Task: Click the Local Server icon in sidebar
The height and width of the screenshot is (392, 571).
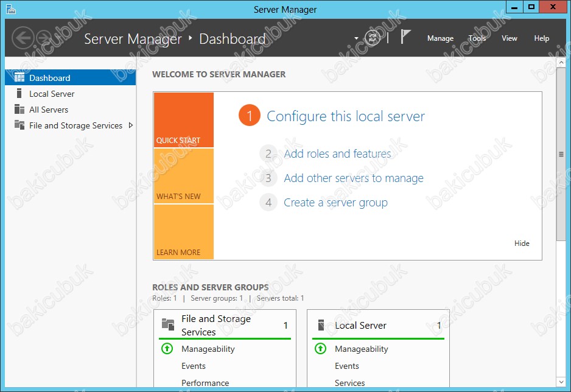Action: coord(19,94)
